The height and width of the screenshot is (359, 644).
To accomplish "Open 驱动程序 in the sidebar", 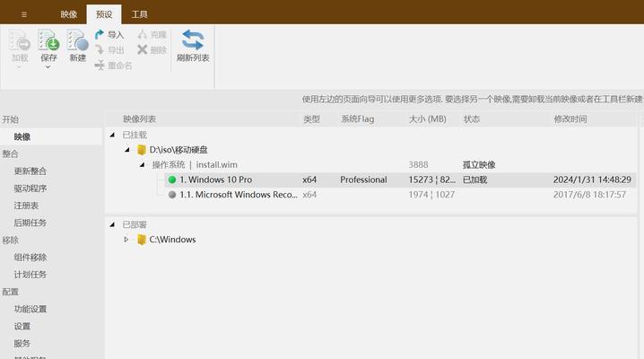I will [x=30, y=188].
